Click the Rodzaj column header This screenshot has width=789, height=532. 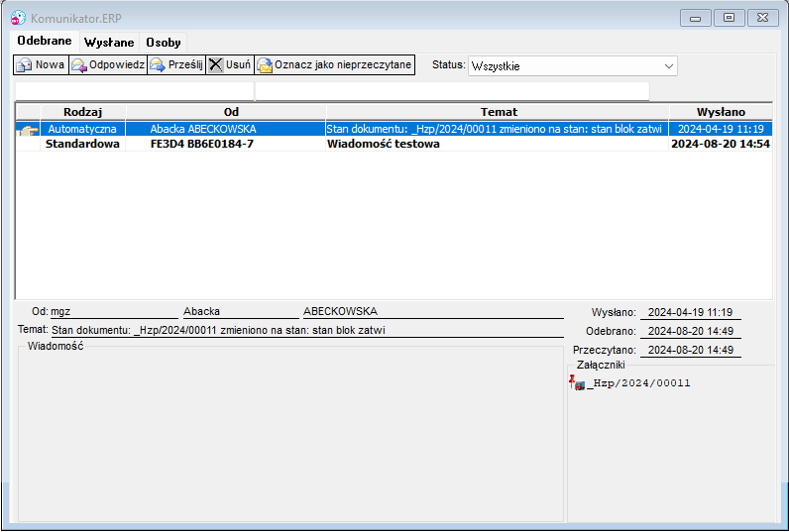click(x=83, y=112)
